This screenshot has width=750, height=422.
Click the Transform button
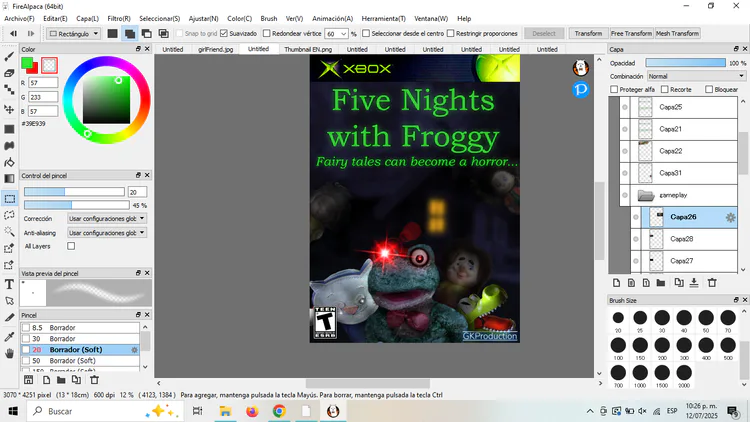(588, 33)
